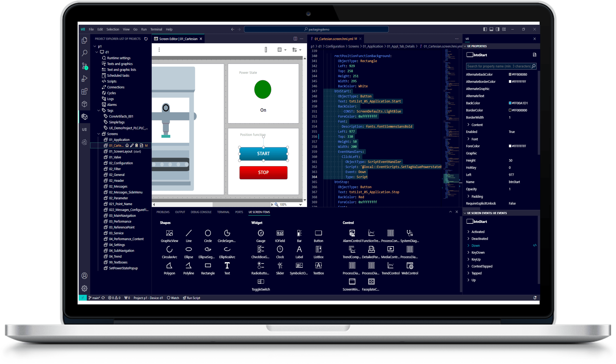Open the View menu
This screenshot has width=616, height=364.
pos(126,29)
